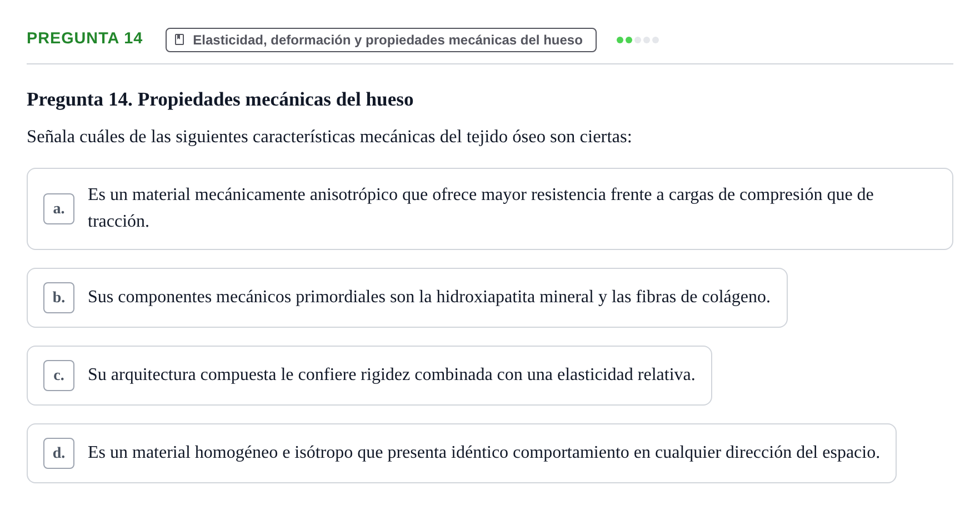
Task: Click the book icon in topic tag
Action: click(x=179, y=39)
